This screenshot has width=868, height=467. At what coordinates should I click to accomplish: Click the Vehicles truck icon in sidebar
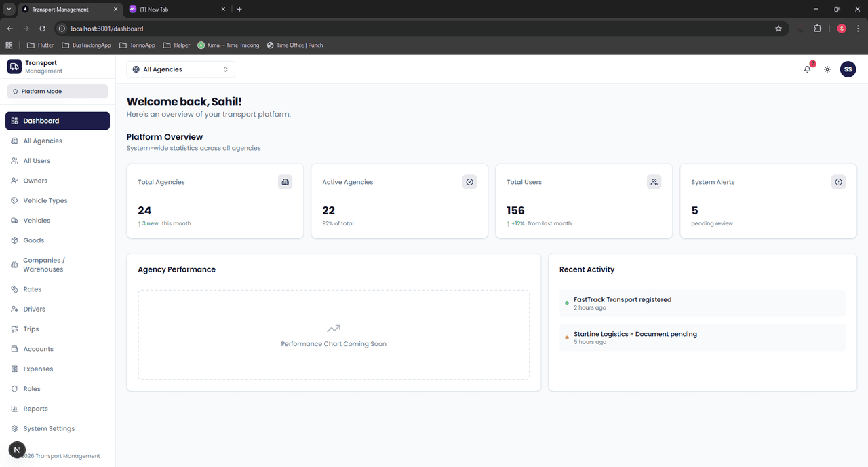[14, 221]
